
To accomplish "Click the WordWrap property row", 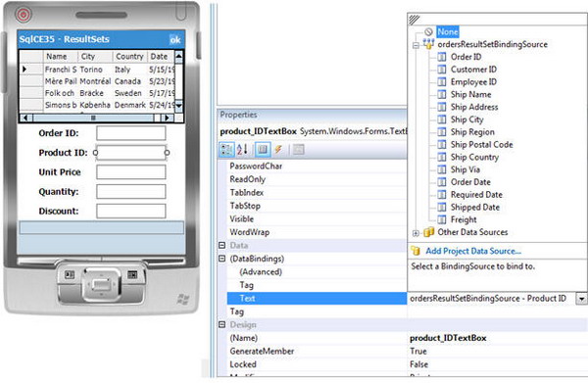I will [317, 232].
